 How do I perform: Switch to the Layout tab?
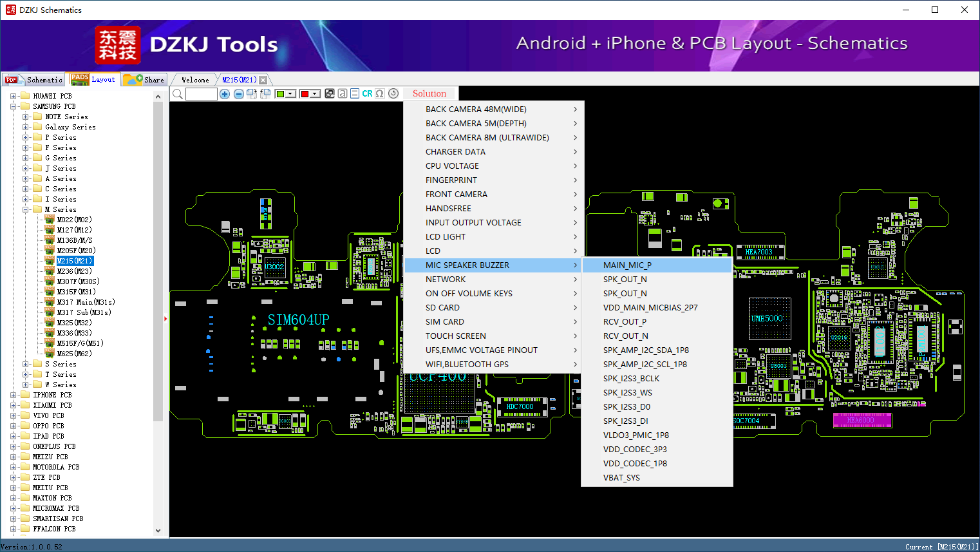pos(93,79)
